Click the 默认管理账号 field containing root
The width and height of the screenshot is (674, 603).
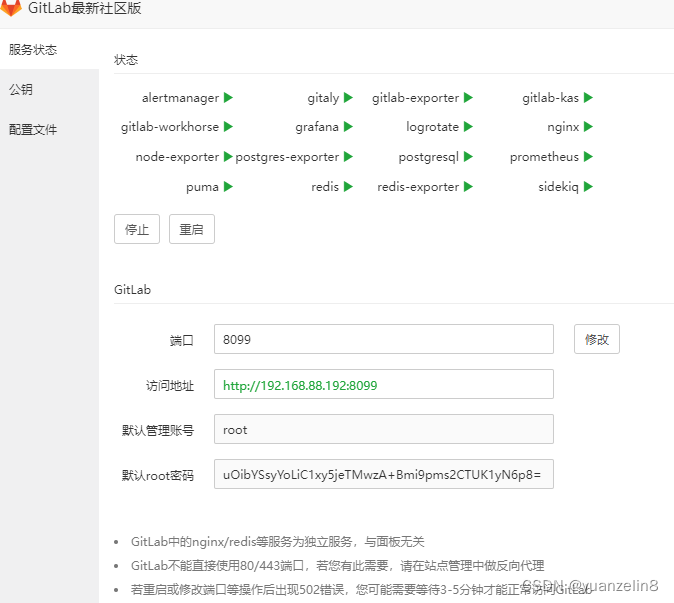[x=384, y=429]
